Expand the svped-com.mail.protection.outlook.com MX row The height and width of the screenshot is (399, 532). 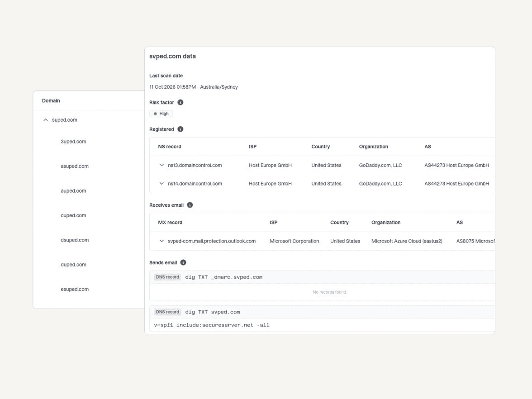click(161, 241)
